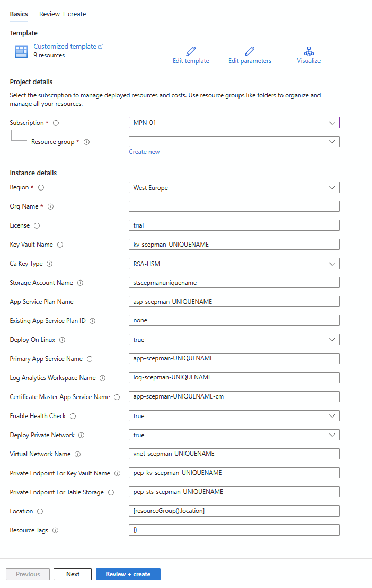372x588 pixels.
Task: Expand the Subscription dropdown
Action: [x=234, y=123]
